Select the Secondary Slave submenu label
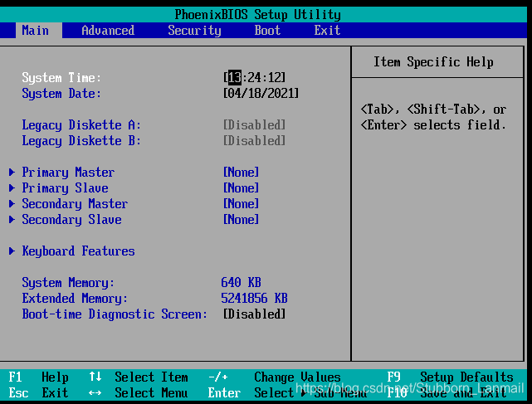The height and width of the screenshot is (404, 532). 71,220
